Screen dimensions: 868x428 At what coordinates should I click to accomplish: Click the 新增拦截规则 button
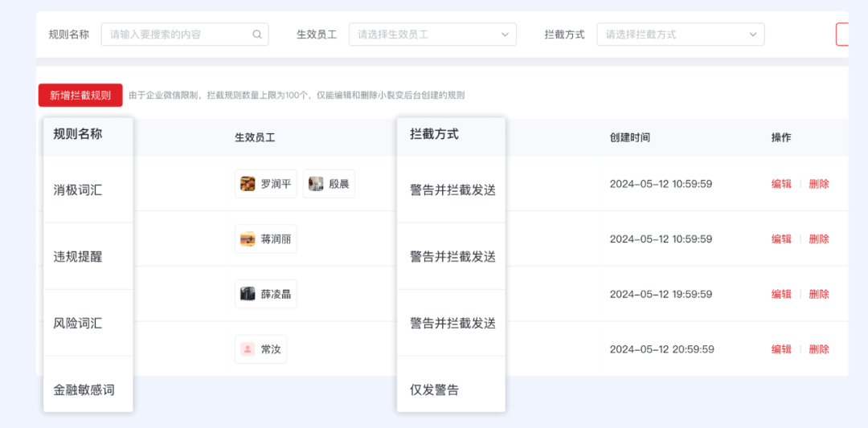pos(80,96)
